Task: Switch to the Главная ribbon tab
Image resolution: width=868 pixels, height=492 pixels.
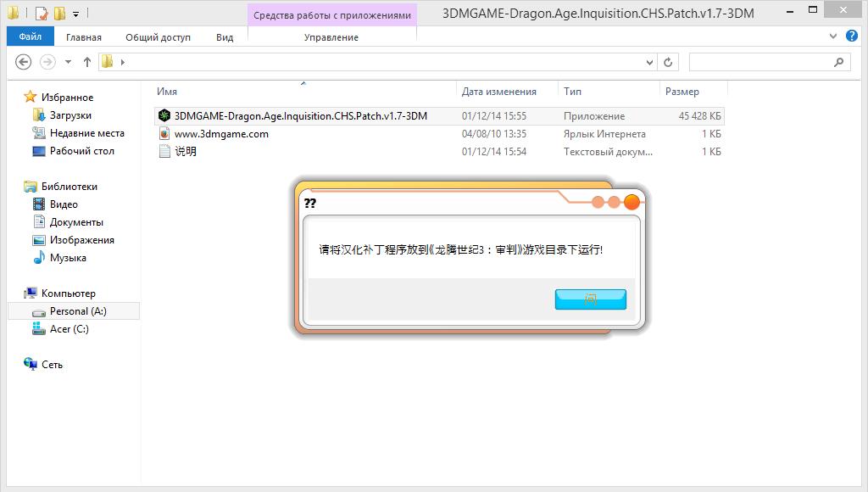Action: 84,37
